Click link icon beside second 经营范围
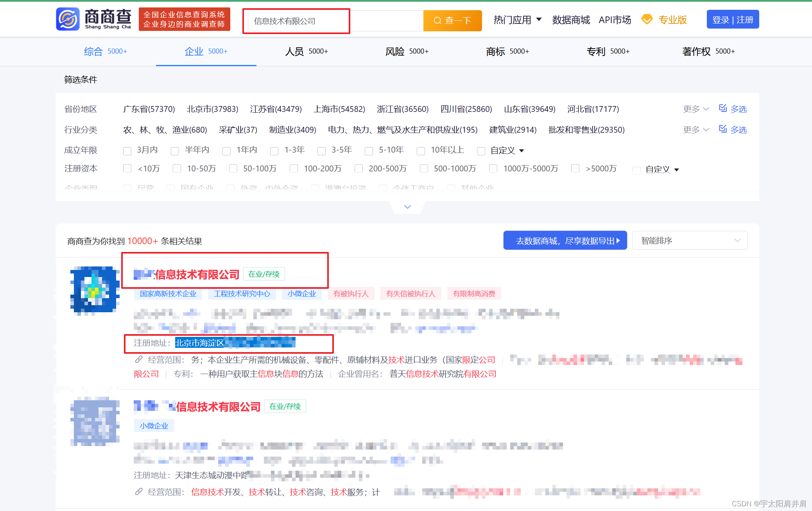812x511 pixels. (139, 491)
